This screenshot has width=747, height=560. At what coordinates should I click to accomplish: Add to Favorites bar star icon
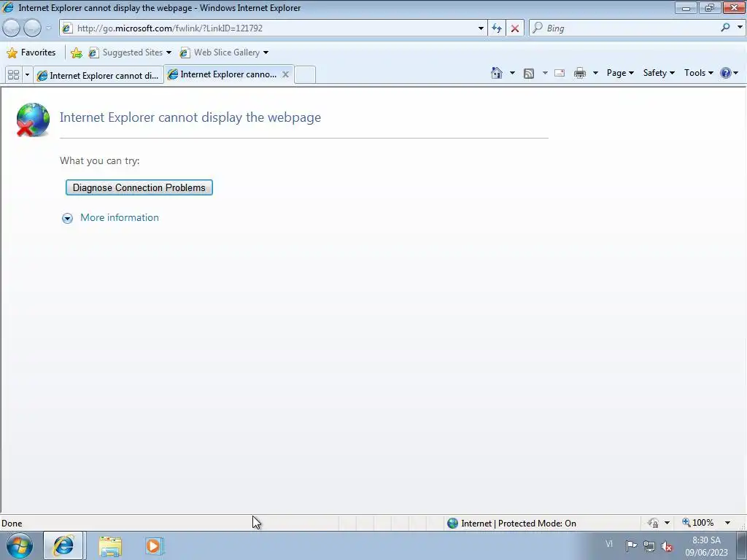tap(76, 52)
